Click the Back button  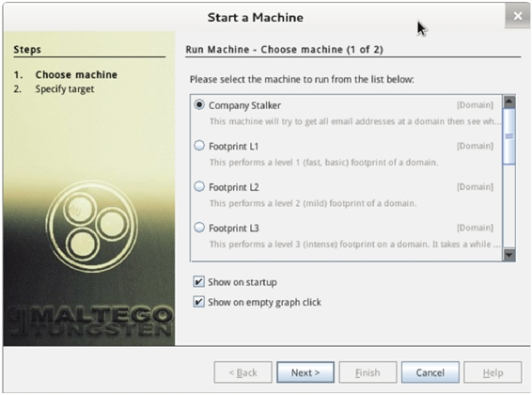coord(243,372)
